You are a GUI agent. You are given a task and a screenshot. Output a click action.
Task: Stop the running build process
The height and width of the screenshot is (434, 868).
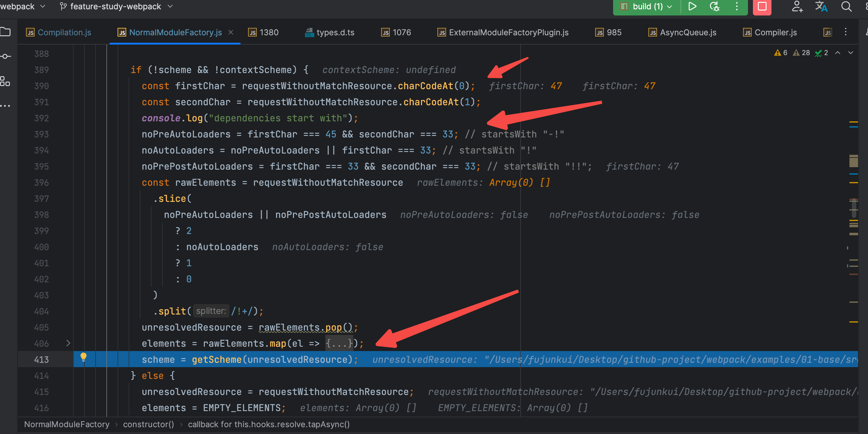tap(762, 7)
